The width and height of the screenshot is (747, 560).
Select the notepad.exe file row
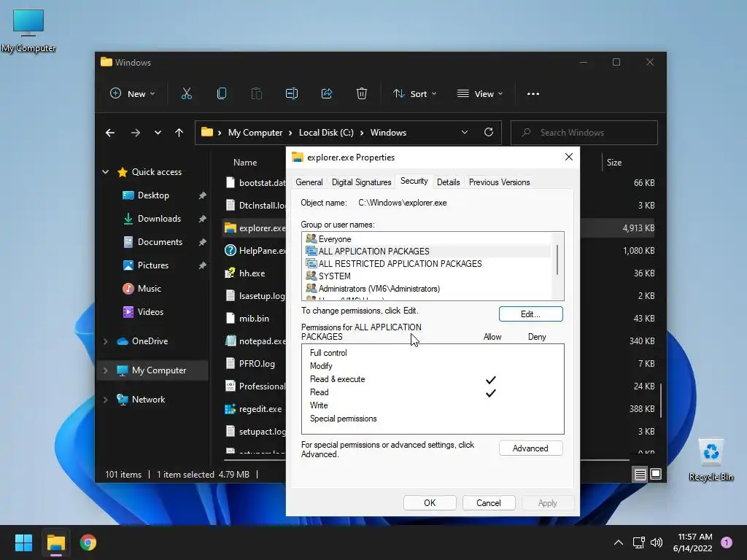click(255, 341)
